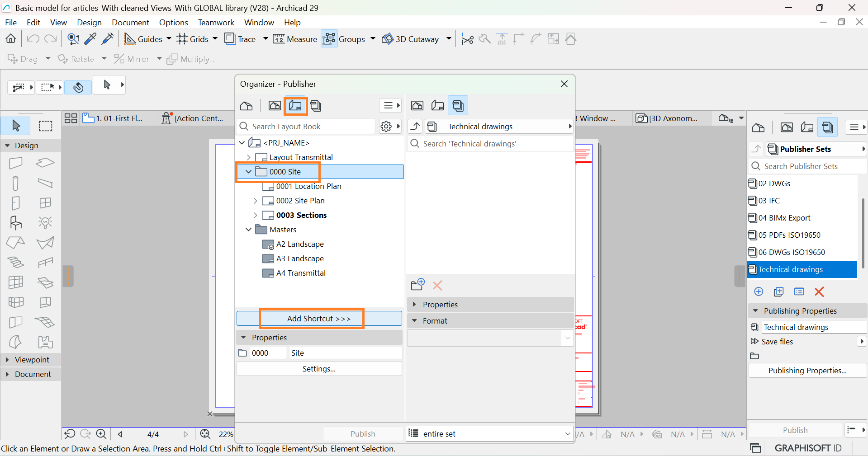868x456 pixels.
Task: Open the File menu
Action: click(11, 22)
